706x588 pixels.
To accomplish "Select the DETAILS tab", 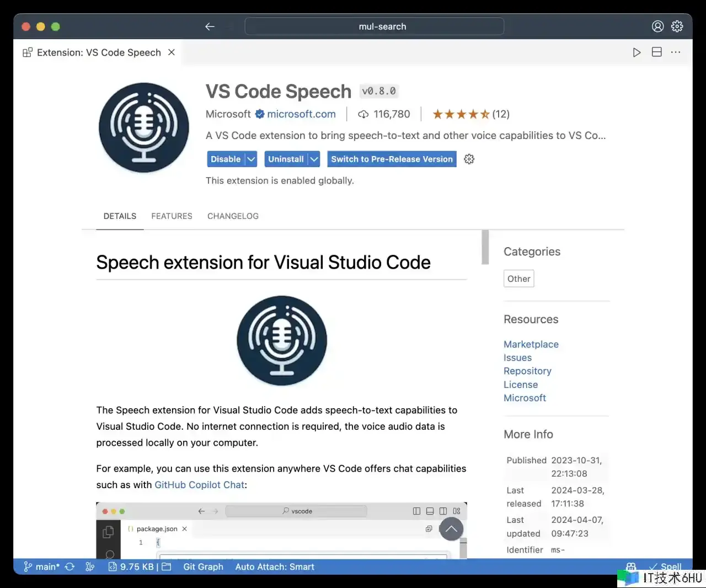I will click(120, 216).
